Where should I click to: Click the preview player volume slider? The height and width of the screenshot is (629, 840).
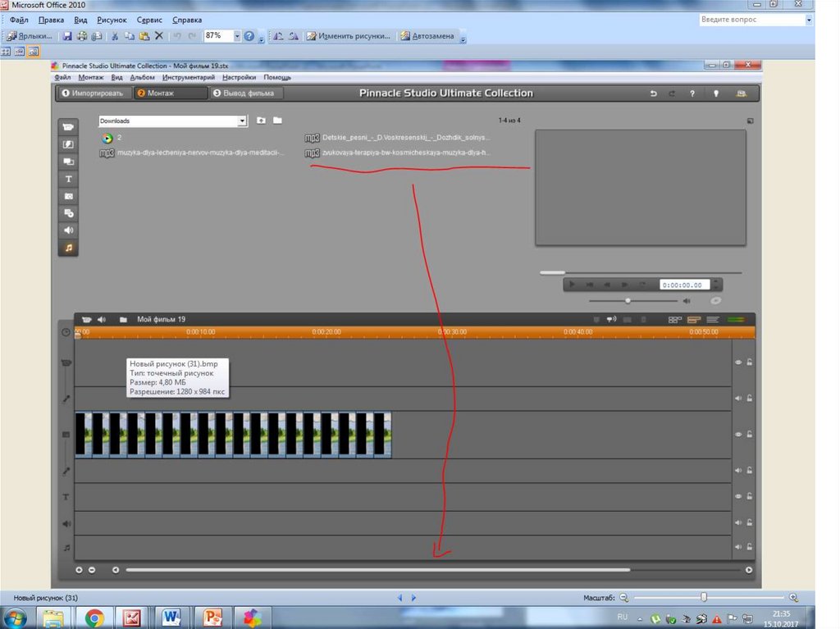coord(628,301)
